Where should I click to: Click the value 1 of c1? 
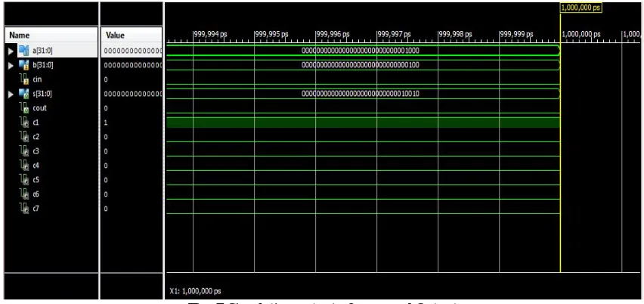[106, 123]
